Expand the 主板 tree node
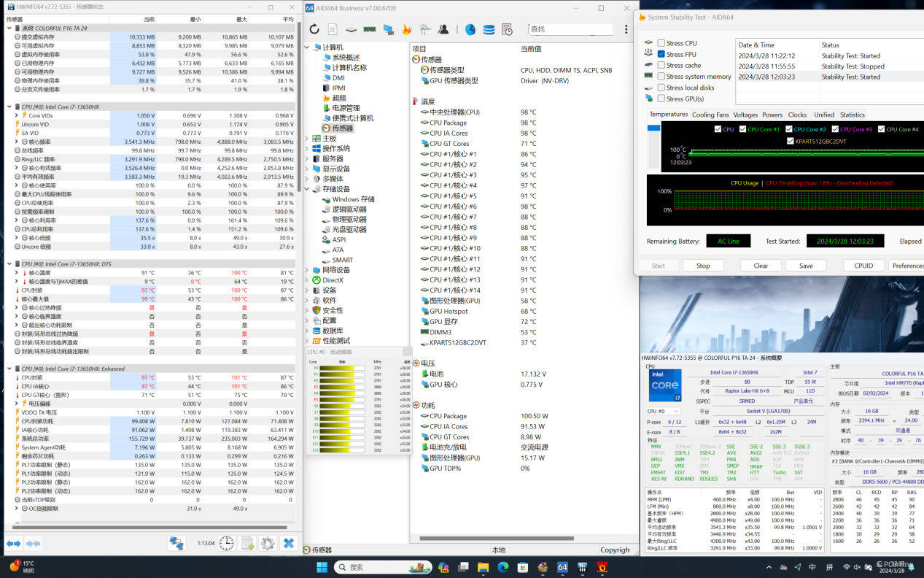The image size is (924, 578). point(308,138)
